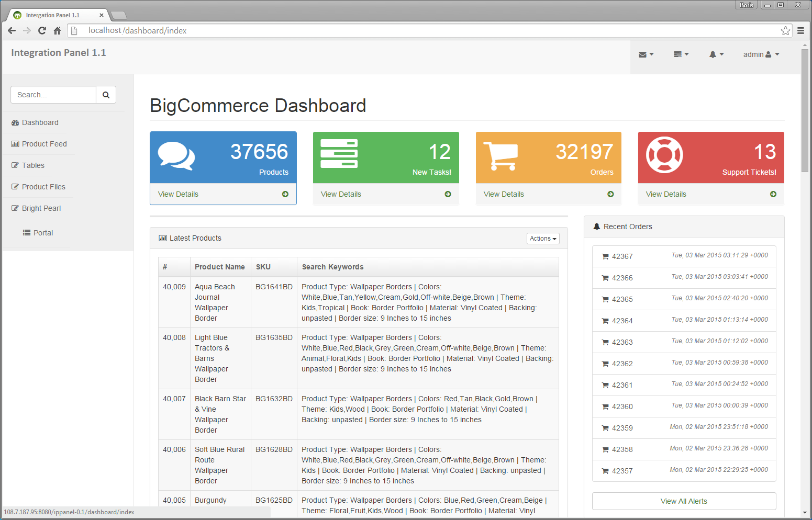The image size is (812, 520).
Task: Open Product Feed in sidebar
Action: [x=44, y=144]
